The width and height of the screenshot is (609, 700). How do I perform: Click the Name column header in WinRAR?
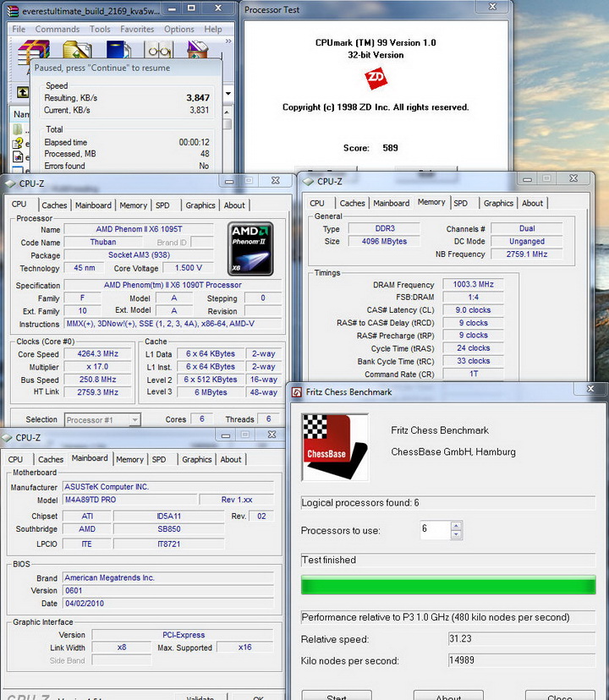(x=20, y=114)
